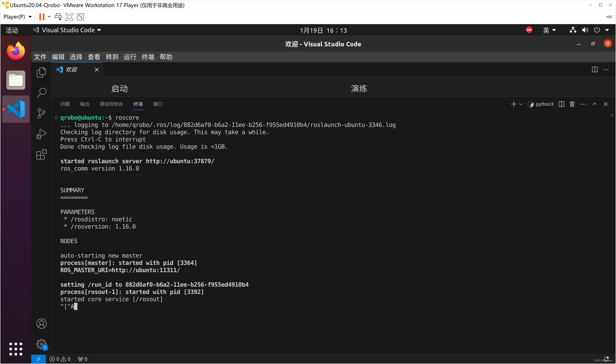Image resolution: width=616 pixels, height=364 pixels.
Task: Select the 终端 panel tab
Action: coord(138,104)
